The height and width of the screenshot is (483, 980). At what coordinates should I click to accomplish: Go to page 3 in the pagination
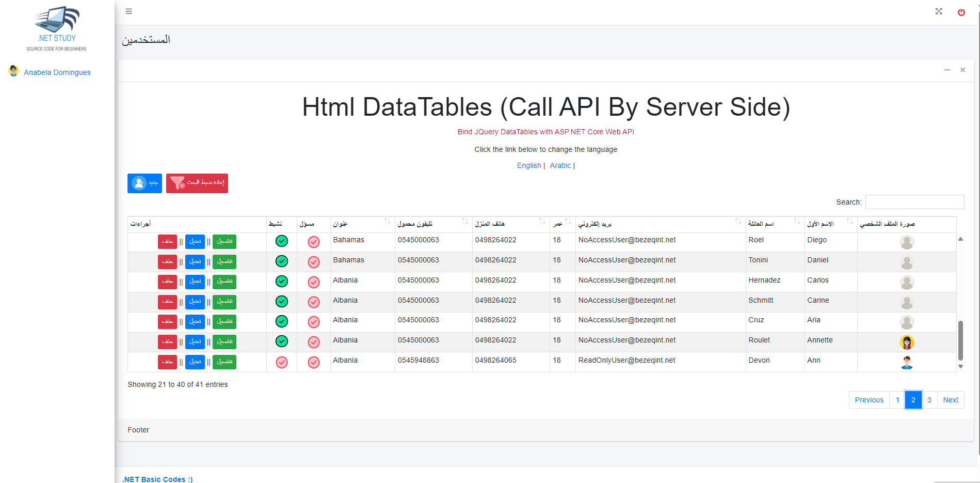click(929, 400)
